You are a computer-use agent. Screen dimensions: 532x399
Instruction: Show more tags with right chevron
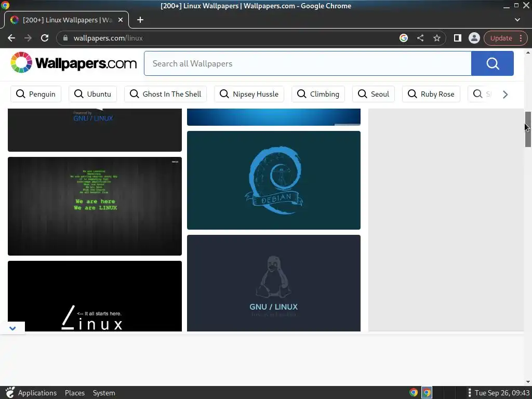pyautogui.click(x=505, y=95)
